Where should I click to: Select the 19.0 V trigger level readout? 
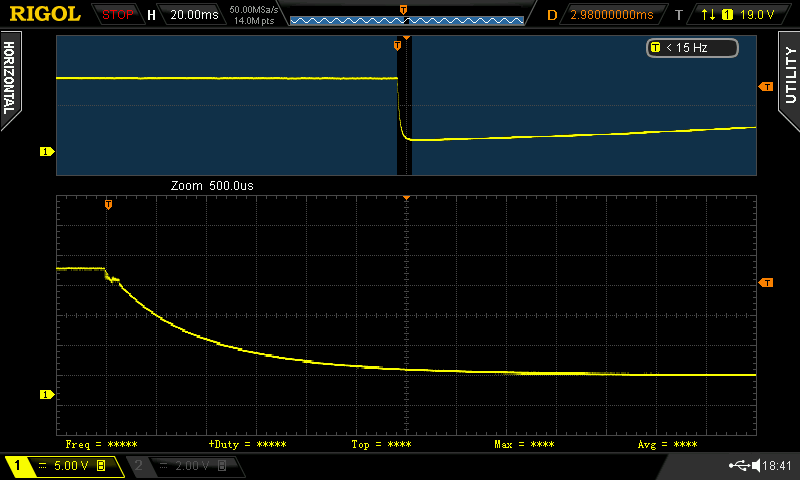(x=757, y=15)
